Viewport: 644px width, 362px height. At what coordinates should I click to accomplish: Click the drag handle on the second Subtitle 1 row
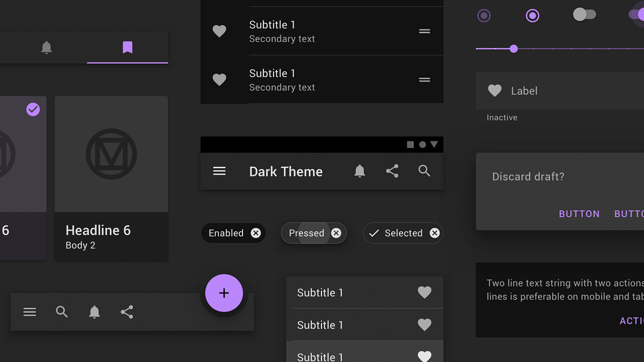(424, 79)
